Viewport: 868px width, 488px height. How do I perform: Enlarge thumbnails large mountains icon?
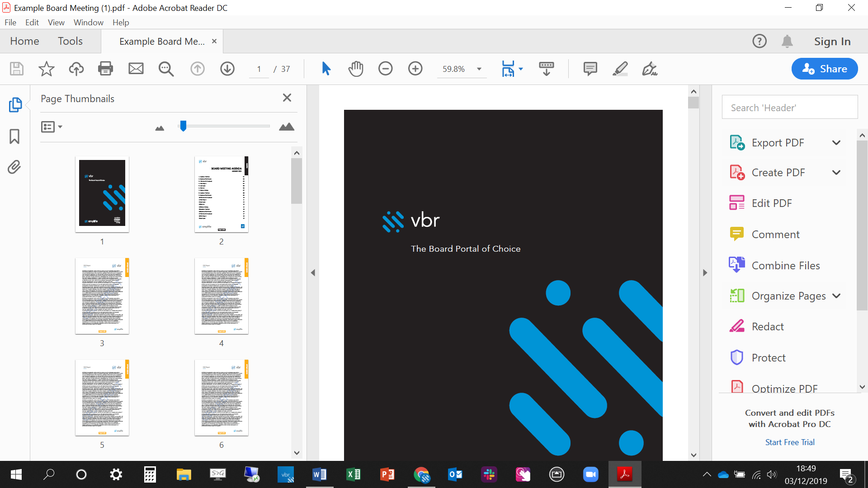[287, 127]
